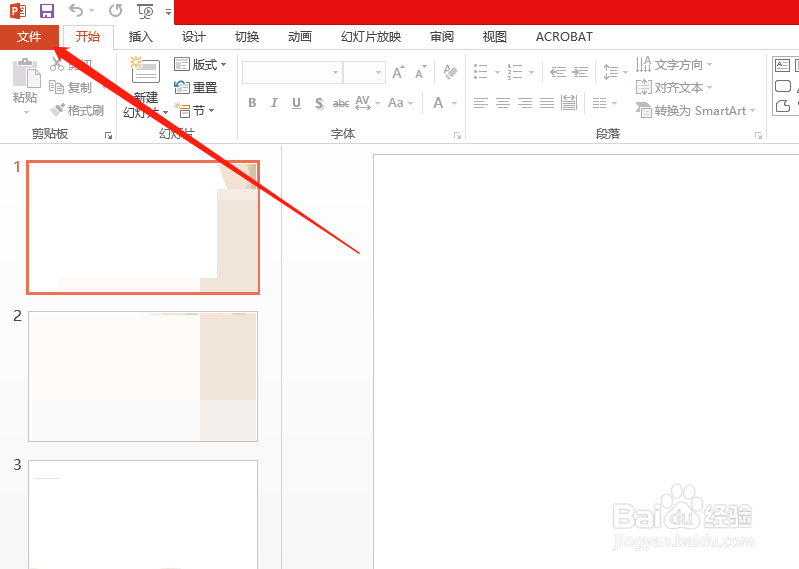Screen dimensions: 799x569
Task: Toggle center text alignment
Action: pyautogui.click(x=502, y=103)
